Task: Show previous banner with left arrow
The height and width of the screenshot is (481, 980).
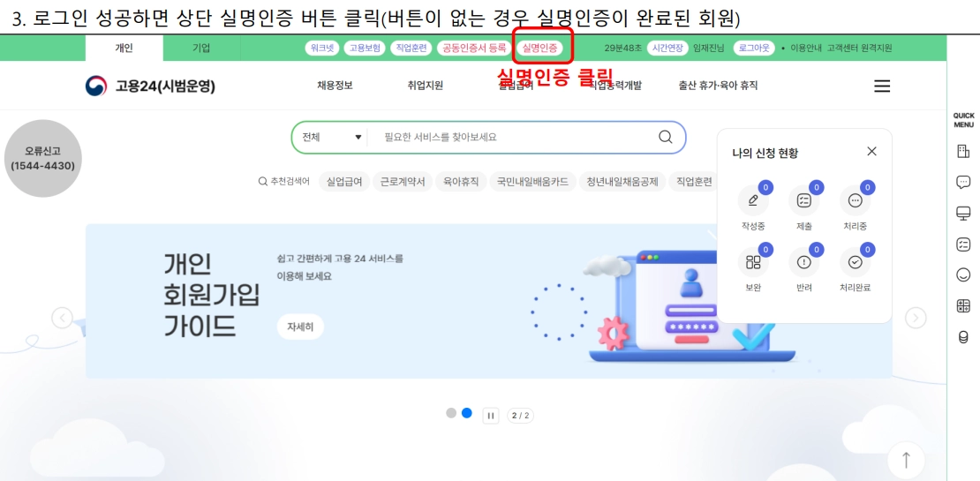Action: click(x=62, y=318)
